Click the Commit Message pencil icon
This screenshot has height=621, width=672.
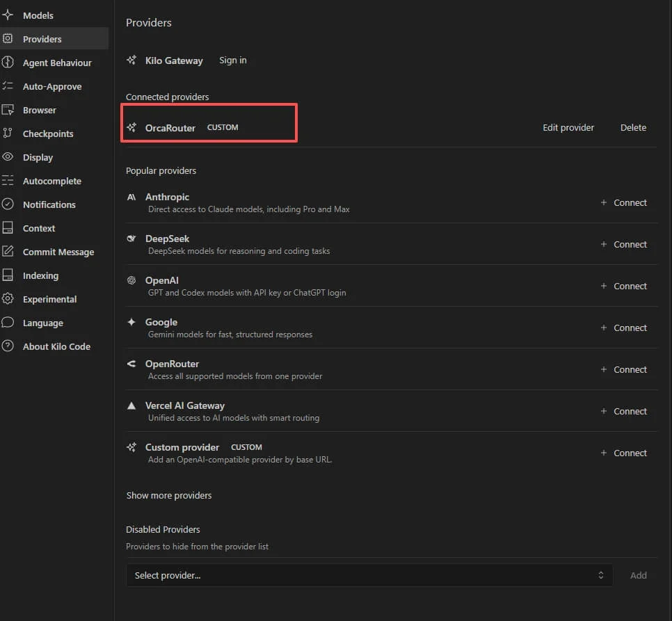(x=8, y=252)
